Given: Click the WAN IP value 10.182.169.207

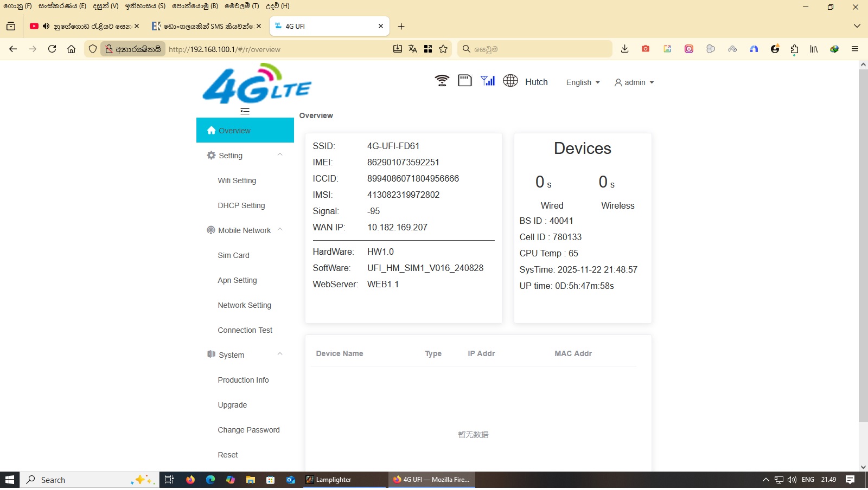Looking at the screenshot, I should click(x=397, y=227).
